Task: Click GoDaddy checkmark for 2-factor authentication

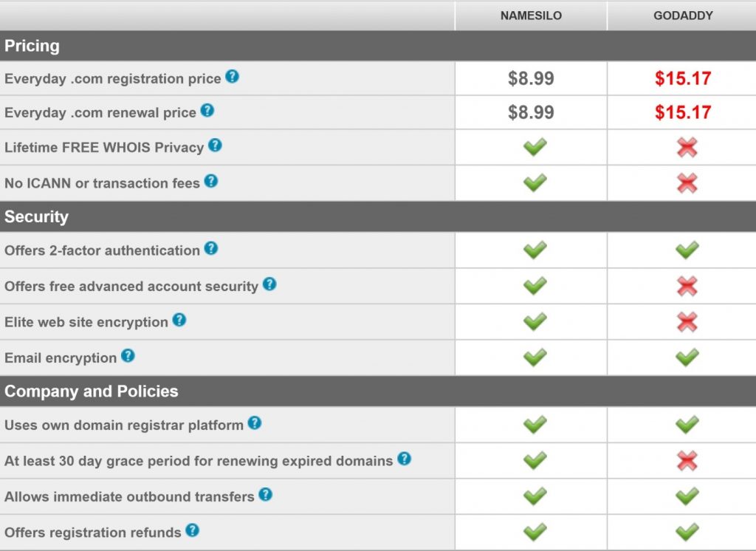Action: pyautogui.click(x=687, y=250)
